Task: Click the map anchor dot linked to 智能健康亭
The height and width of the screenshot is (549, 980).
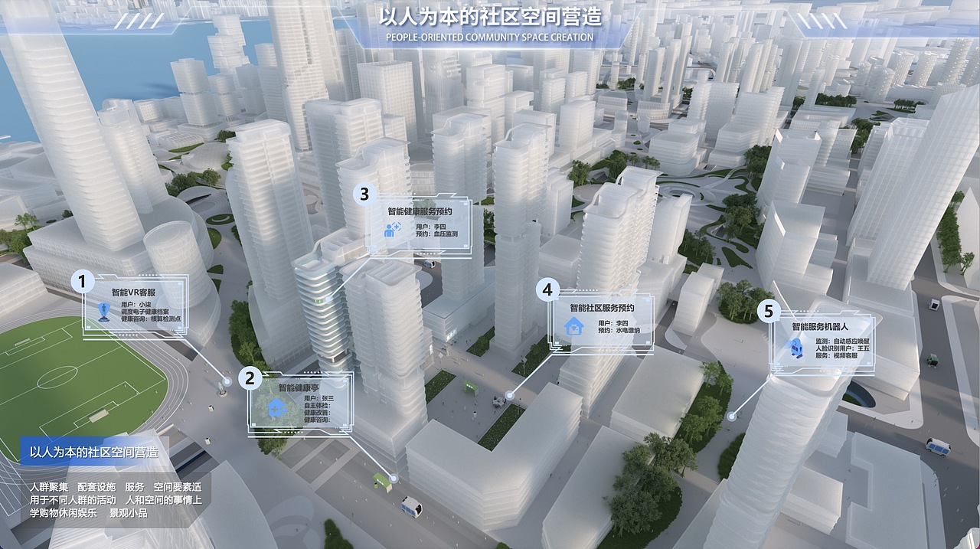Action: [x=394, y=478]
